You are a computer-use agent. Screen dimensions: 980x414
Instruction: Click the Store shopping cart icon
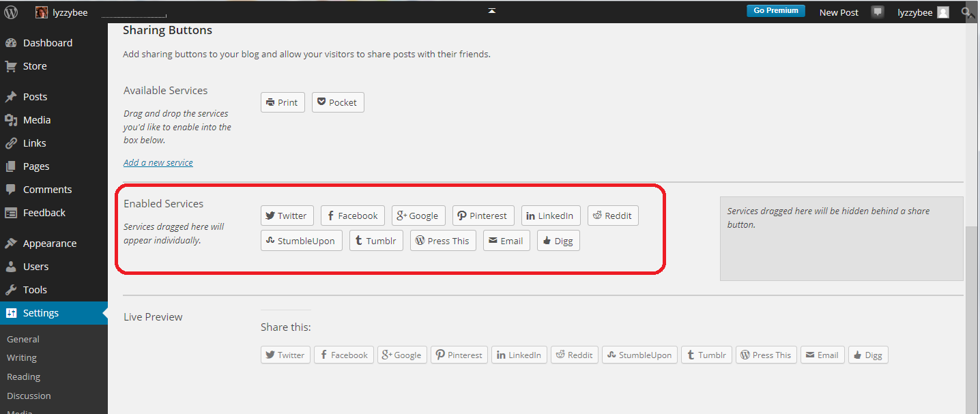click(x=11, y=66)
